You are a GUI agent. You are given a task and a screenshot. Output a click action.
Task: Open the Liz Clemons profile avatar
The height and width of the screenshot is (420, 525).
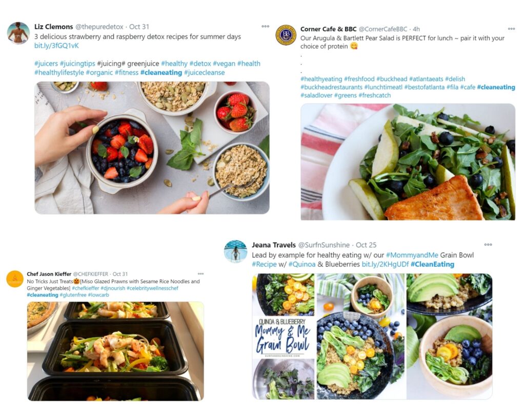(x=18, y=33)
